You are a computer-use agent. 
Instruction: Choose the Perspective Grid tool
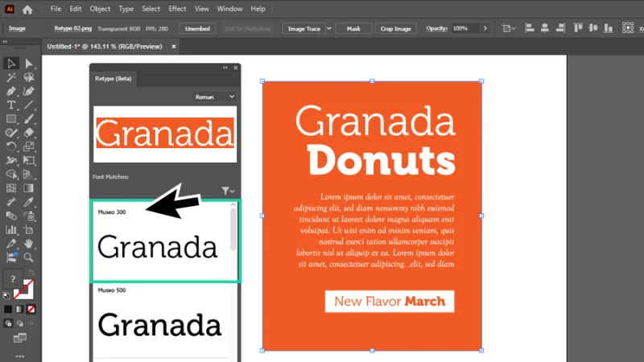(x=29, y=175)
